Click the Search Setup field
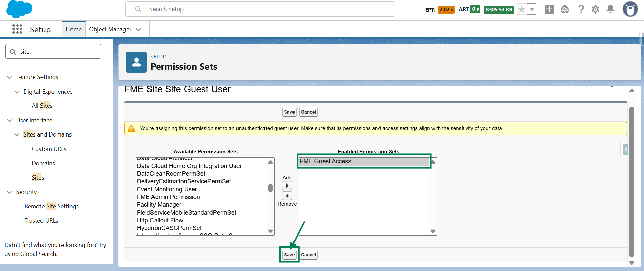Screen dimensions: 644x271 pos(260,9)
